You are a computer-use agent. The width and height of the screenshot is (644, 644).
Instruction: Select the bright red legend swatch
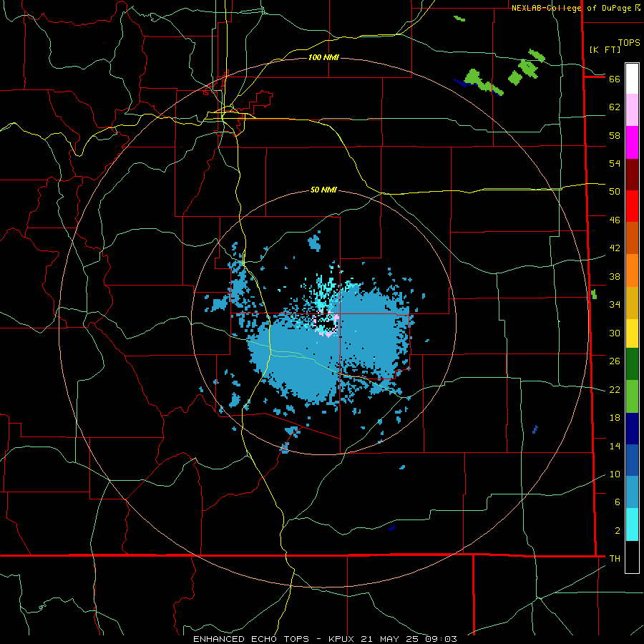coord(632,206)
